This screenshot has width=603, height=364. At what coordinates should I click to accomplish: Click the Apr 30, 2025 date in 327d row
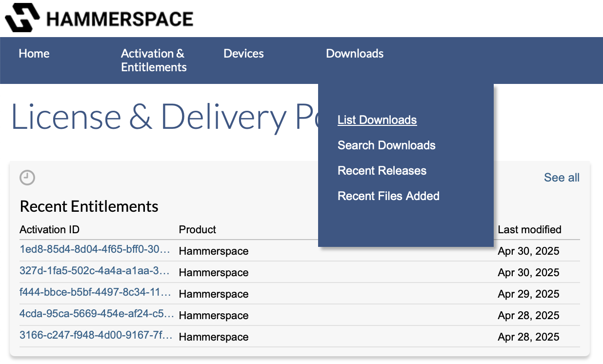[528, 273]
